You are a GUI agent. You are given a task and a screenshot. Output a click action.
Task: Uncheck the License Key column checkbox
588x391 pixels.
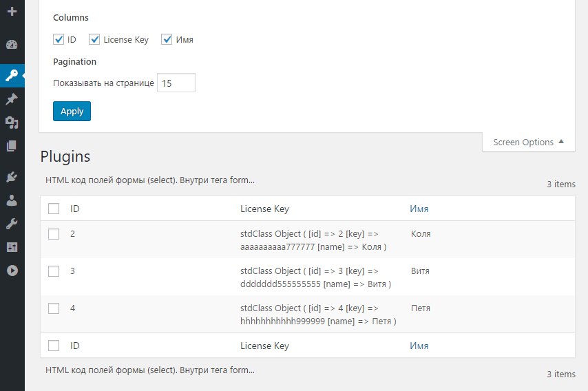[x=94, y=39]
